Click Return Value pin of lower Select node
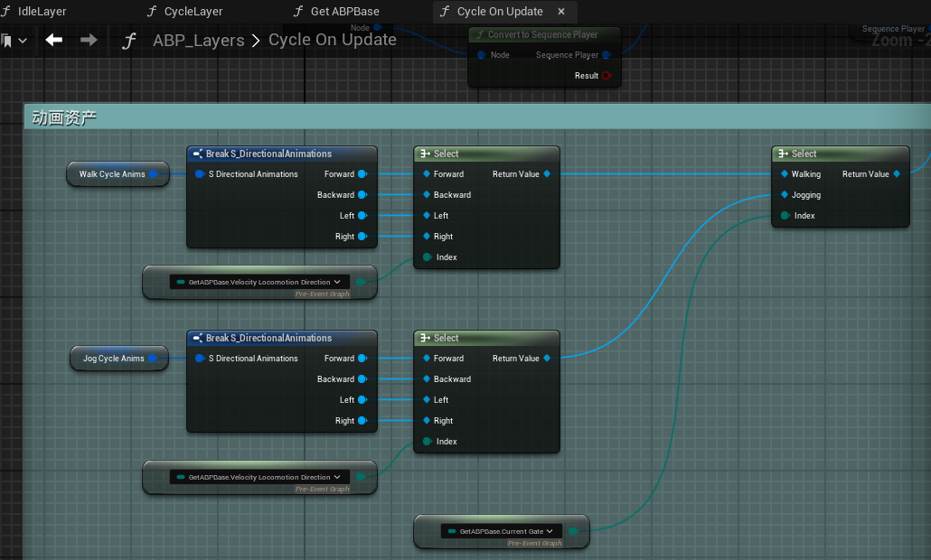 coord(547,359)
